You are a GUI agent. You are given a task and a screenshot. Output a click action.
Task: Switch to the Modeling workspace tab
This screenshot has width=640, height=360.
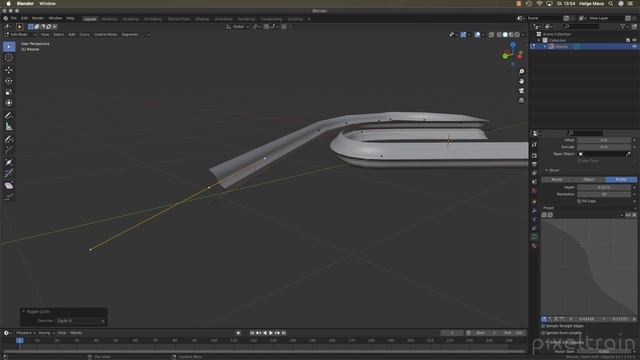109,19
